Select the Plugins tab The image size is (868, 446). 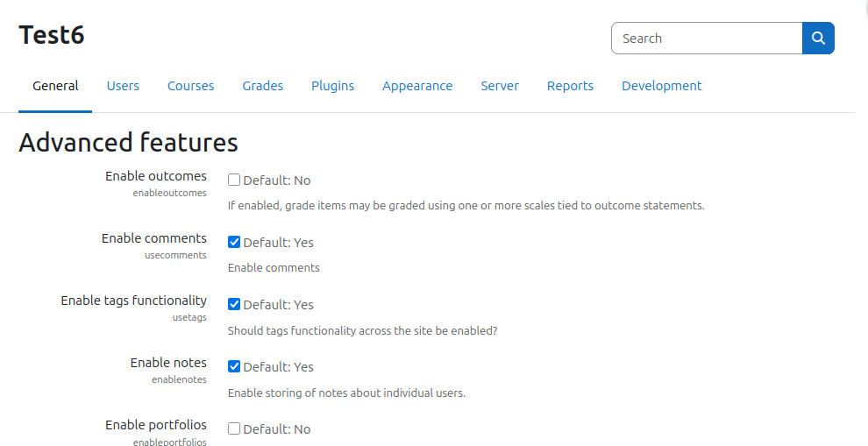(x=332, y=86)
